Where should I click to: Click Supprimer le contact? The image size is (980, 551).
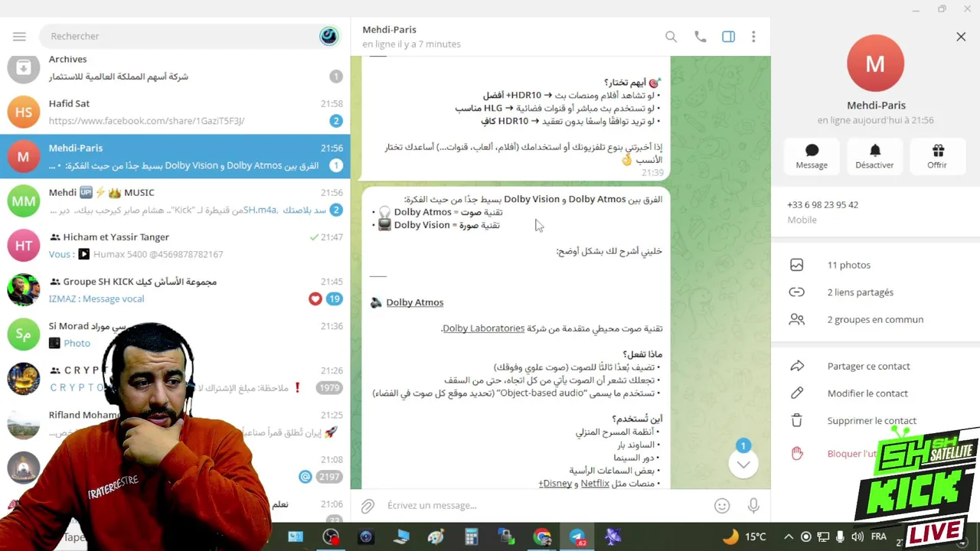875,421
